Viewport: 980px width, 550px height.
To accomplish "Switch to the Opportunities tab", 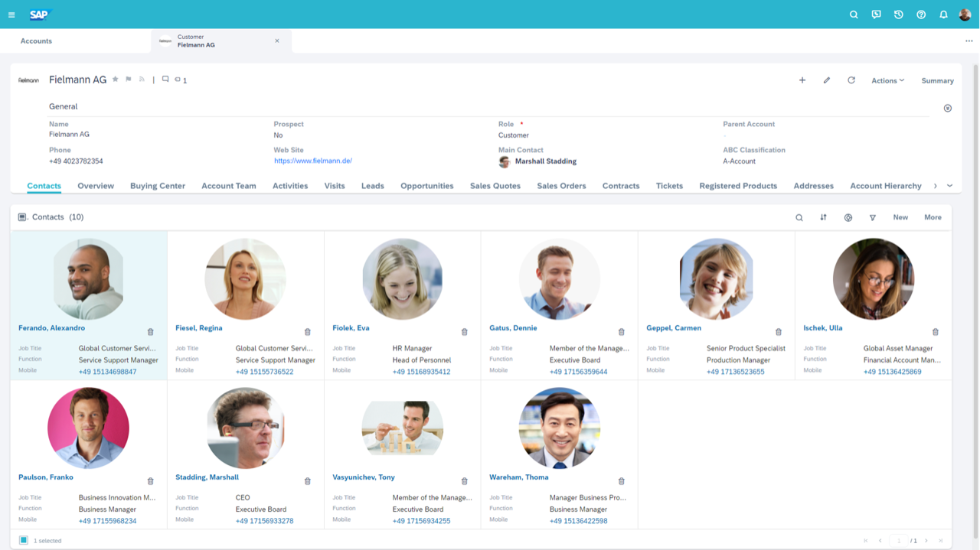I will click(426, 186).
